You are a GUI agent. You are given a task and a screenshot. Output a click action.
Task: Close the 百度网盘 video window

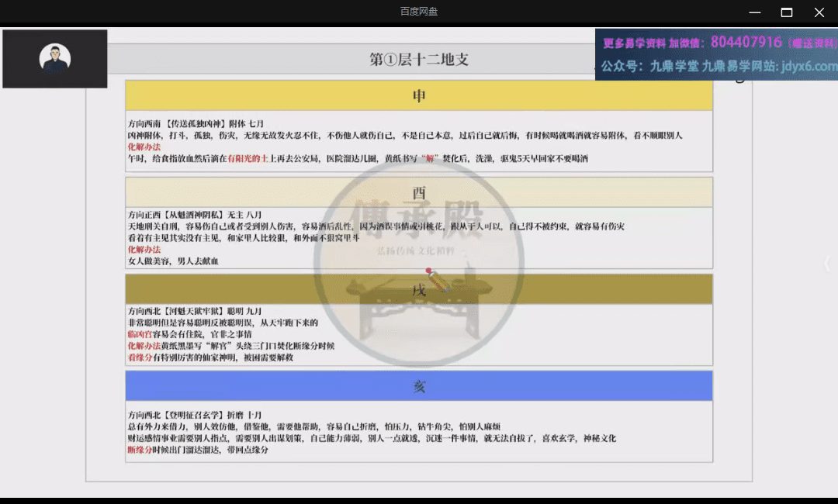tap(819, 12)
